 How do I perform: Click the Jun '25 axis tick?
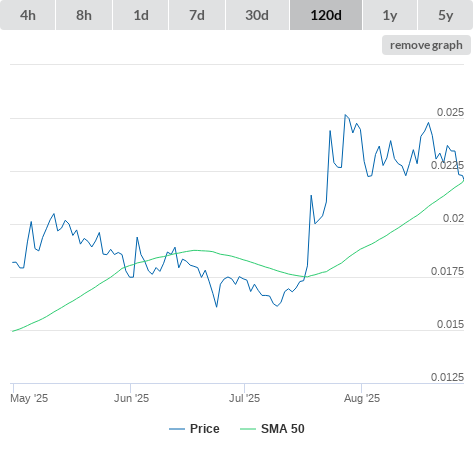[x=131, y=398]
